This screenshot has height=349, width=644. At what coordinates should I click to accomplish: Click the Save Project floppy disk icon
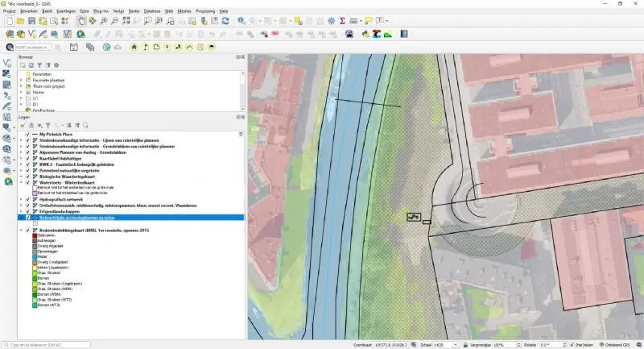point(32,21)
